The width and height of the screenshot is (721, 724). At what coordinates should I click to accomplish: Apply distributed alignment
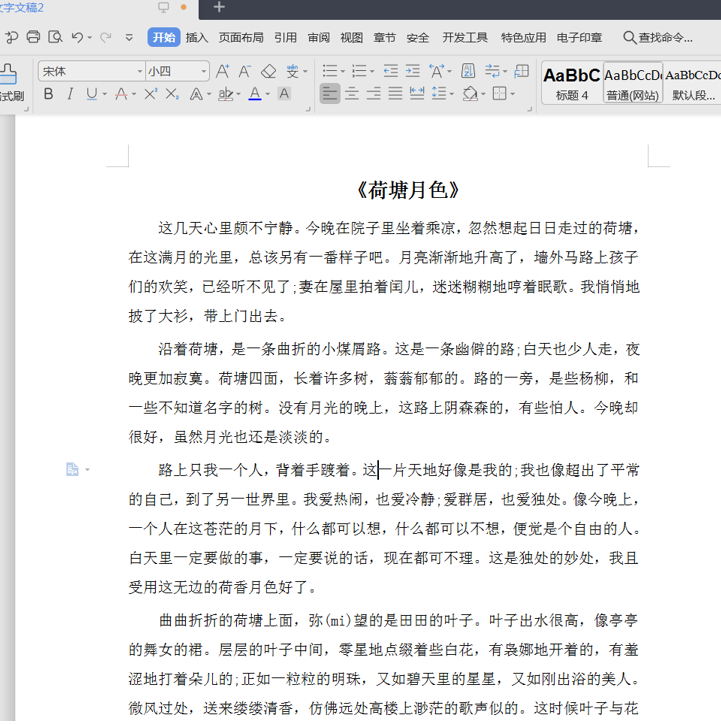[x=417, y=94]
